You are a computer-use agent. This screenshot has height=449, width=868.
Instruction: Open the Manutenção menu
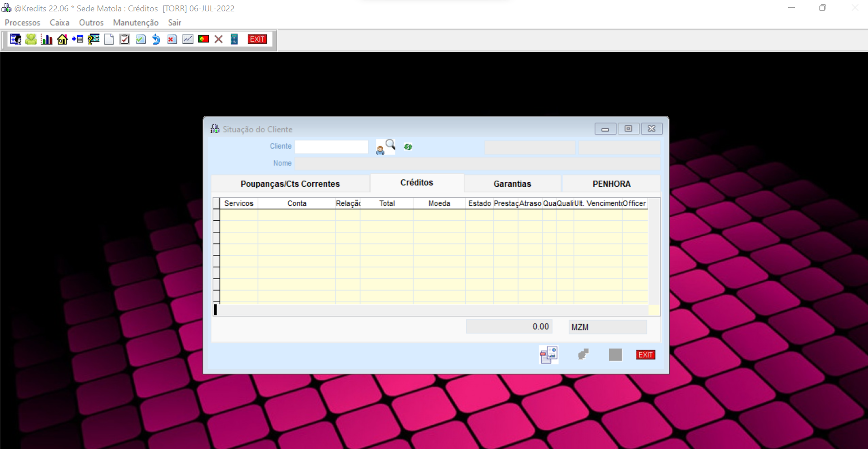(135, 23)
